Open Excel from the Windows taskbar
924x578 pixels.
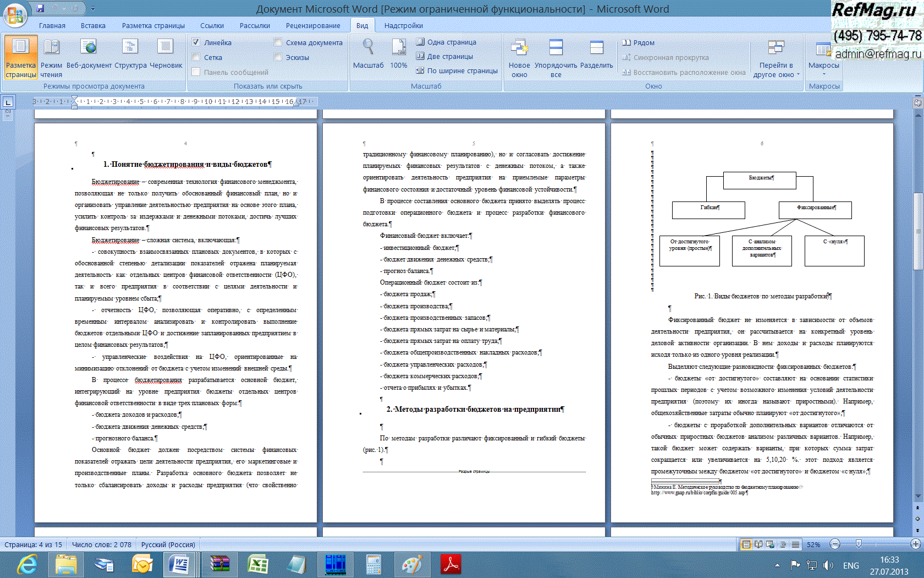pos(257,565)
